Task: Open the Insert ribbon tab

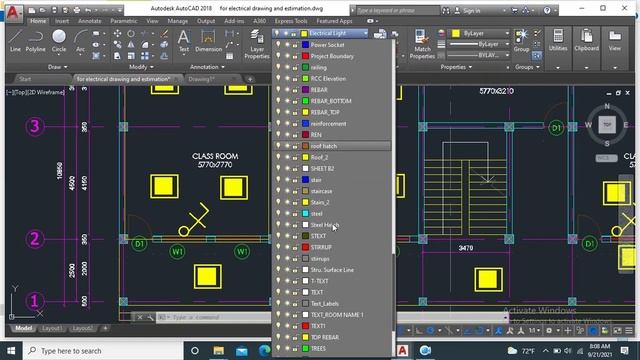Action: (62, 21)
